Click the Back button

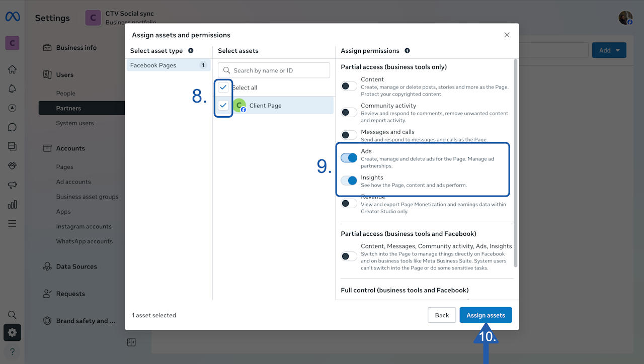(x=442, y=315)
